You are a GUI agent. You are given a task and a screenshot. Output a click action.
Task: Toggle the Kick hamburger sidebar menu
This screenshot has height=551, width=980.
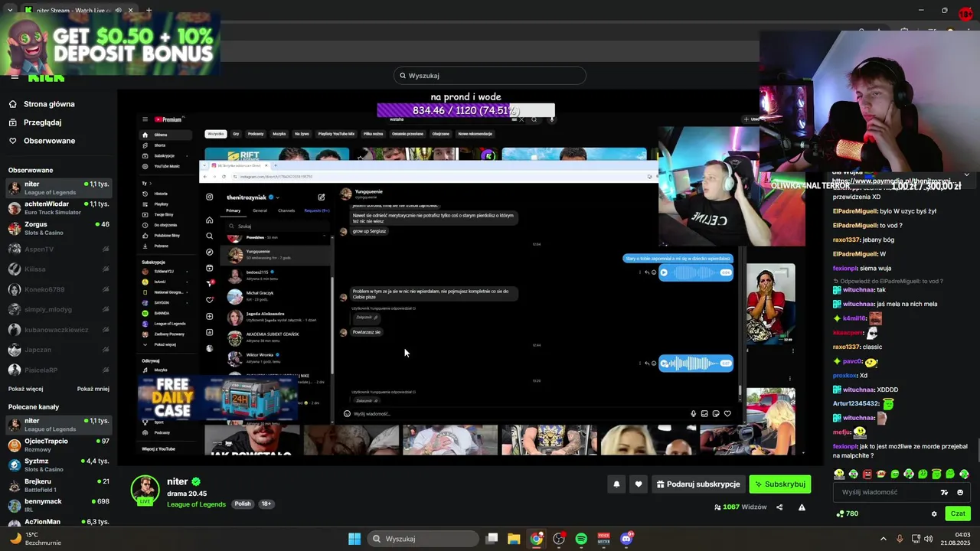pyautogui.click(x=14, y=77)
